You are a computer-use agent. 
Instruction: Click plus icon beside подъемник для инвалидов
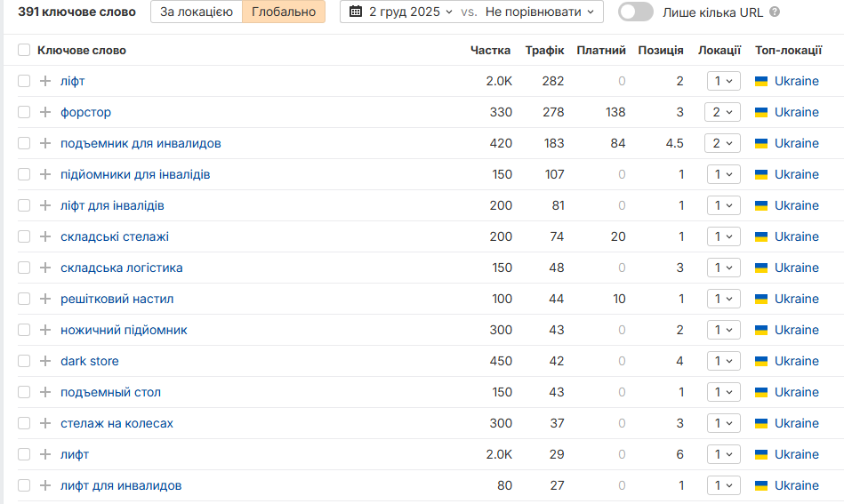45,143
